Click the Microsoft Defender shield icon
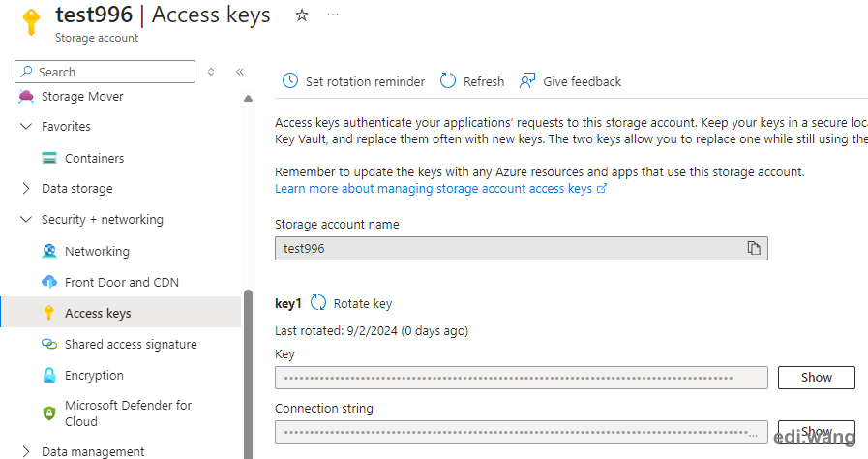Screen dimensions: 868x459 (49, 413)
